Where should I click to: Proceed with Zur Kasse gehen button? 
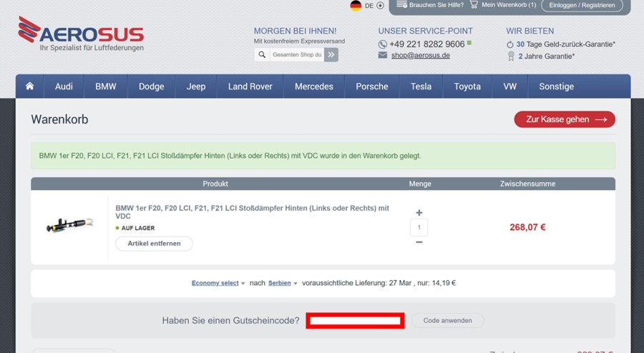pyautogui.click(x=565, y=119)
